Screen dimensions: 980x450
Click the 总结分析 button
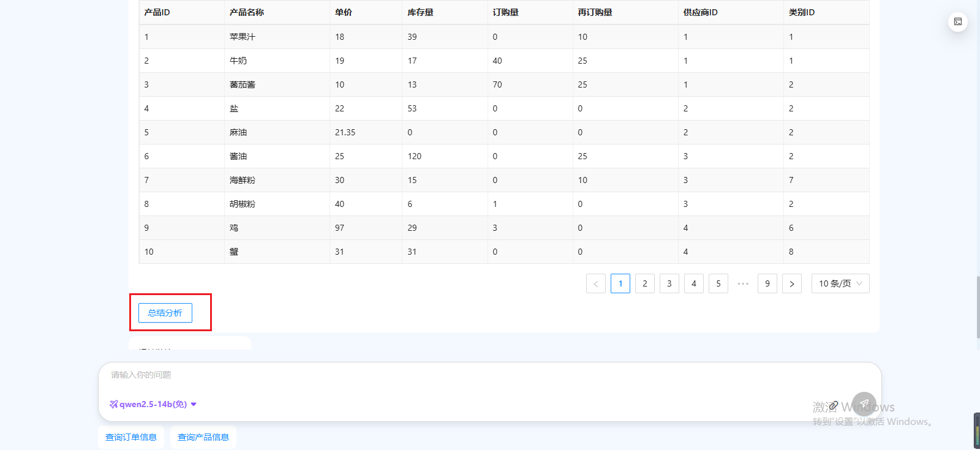(165, 313)
